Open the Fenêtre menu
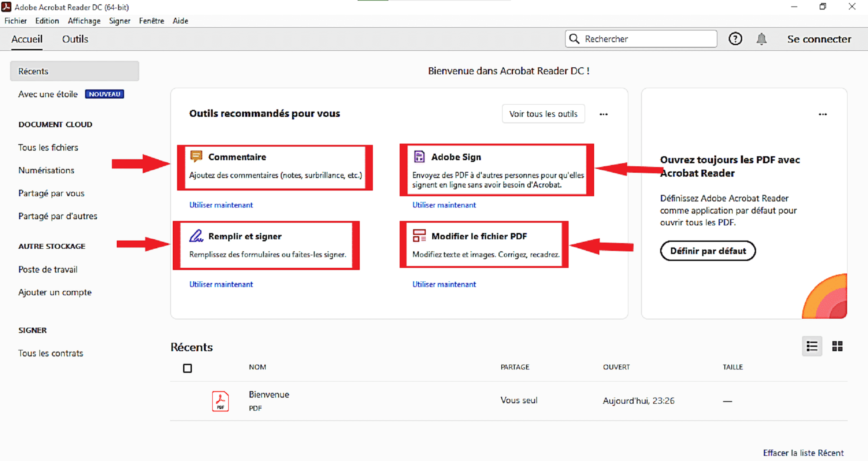The width and height of the screenshot is (868, 461). point(151,21)
